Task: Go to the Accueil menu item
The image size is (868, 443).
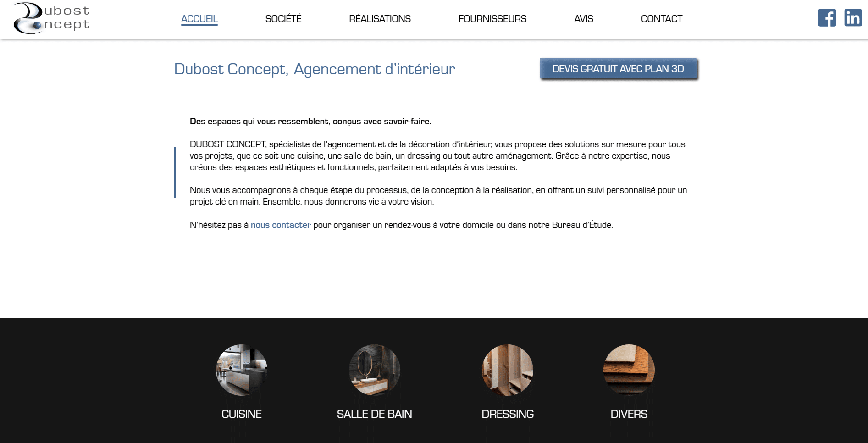Action: (199, 19)
